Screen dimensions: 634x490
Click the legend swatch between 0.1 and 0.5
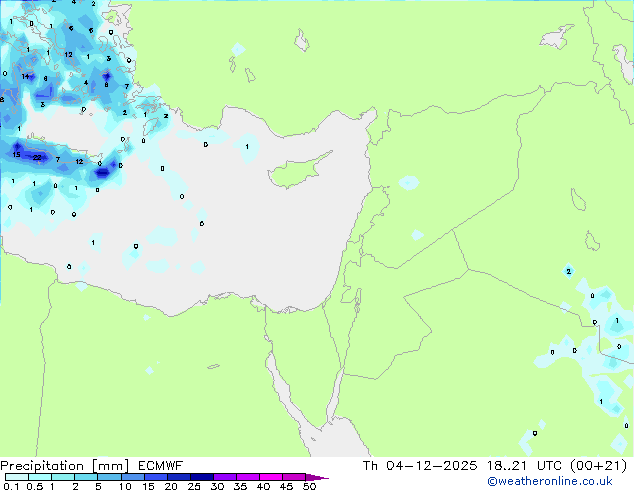click(x=17, y=477)
